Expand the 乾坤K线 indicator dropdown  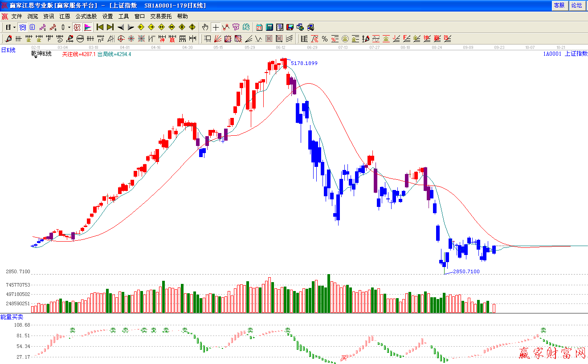pos(35,58)
